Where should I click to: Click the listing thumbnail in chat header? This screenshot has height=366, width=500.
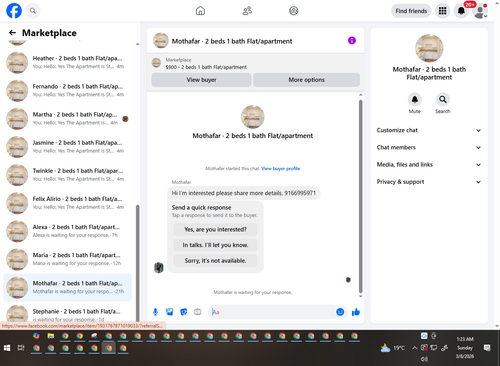tap(161, 41)
